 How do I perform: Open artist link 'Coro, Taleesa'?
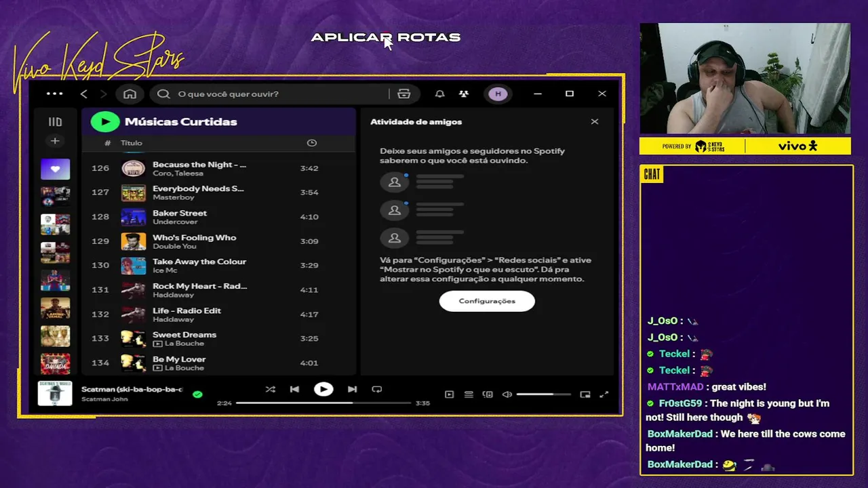click(x=178, y=174)
